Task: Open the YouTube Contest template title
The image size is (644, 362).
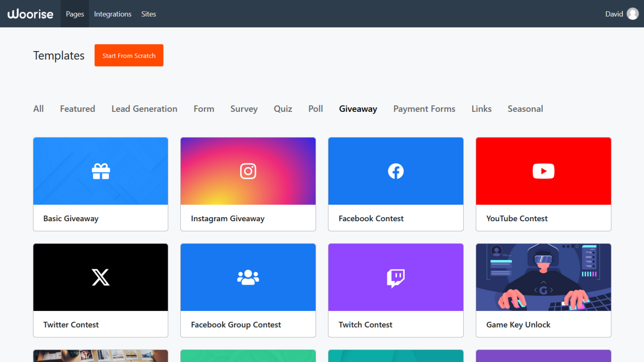Action: 517,218
